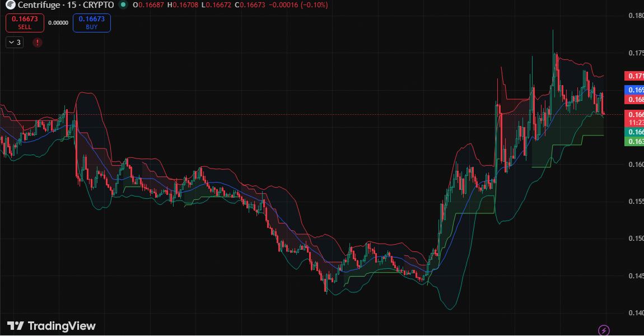Click the red exclamation warning icon
644x336 pixels.
(x=37, y=43)
